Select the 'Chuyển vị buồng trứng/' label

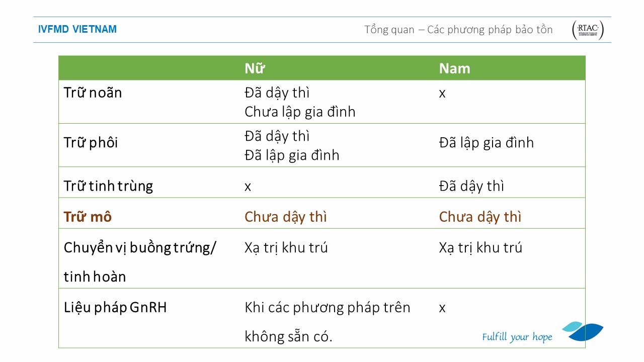coord(140,247)
